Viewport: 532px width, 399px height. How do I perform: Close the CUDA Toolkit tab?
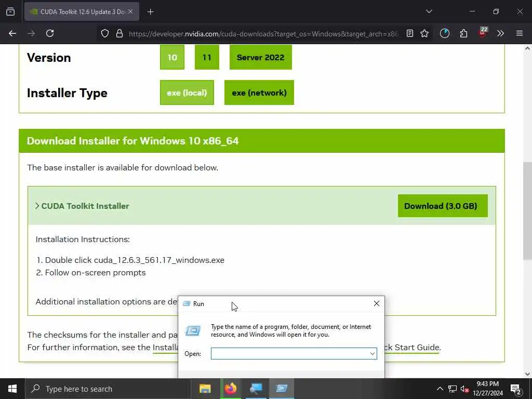tap(130, 11)
